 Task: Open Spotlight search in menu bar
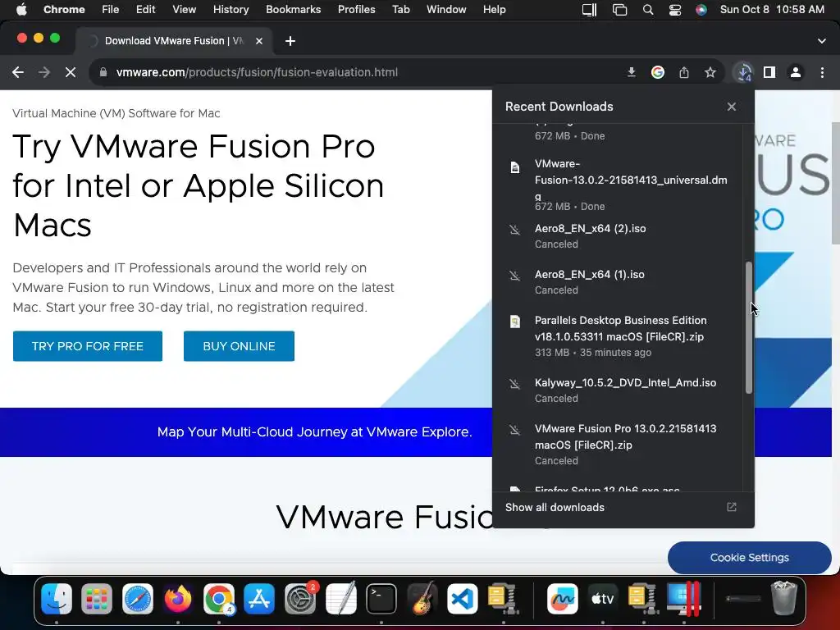point(648,10)
